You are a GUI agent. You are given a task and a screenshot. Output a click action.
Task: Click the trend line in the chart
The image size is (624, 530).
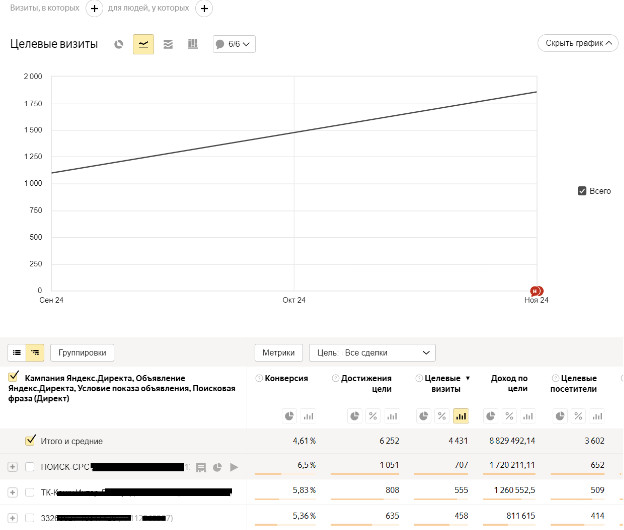point(294,132)
